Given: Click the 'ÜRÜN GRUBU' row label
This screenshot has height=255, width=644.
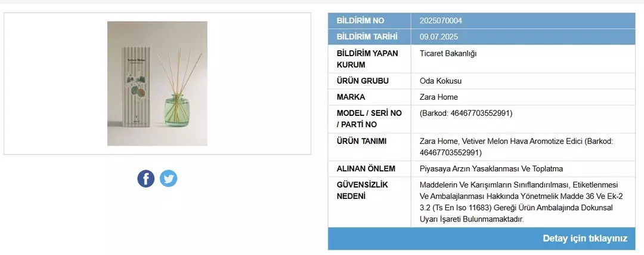Looking at the screenshot, I should 363,81.
